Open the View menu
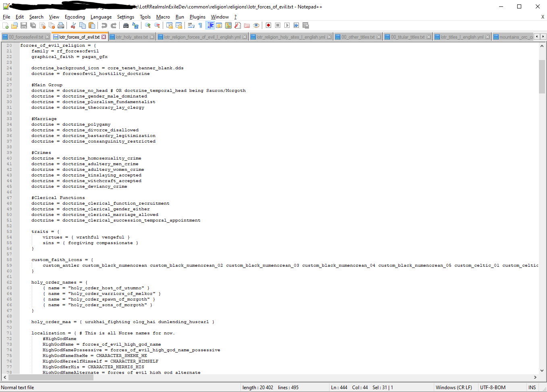This screenshot has height=392, width=547. [x=54, y=17]
